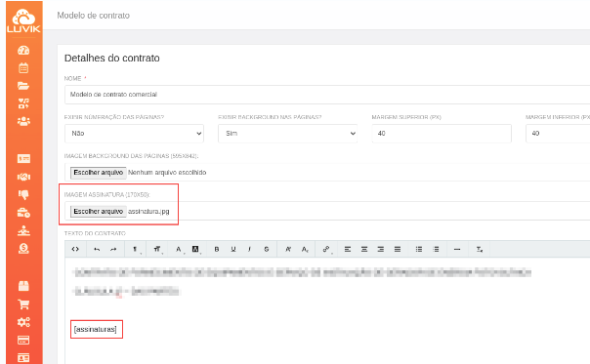Screen dimensions: 590x364
Task: Open the box package icon in sidebar
Action: click(x=23, y=286)
